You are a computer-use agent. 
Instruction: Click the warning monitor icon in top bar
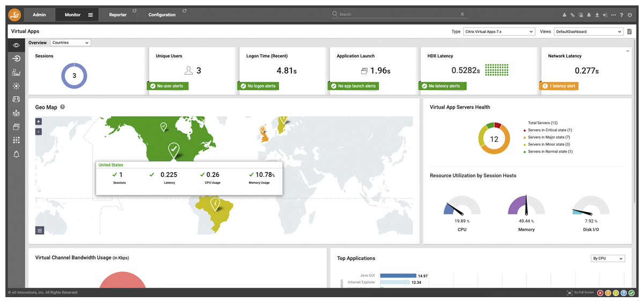(x=581, y=15)
